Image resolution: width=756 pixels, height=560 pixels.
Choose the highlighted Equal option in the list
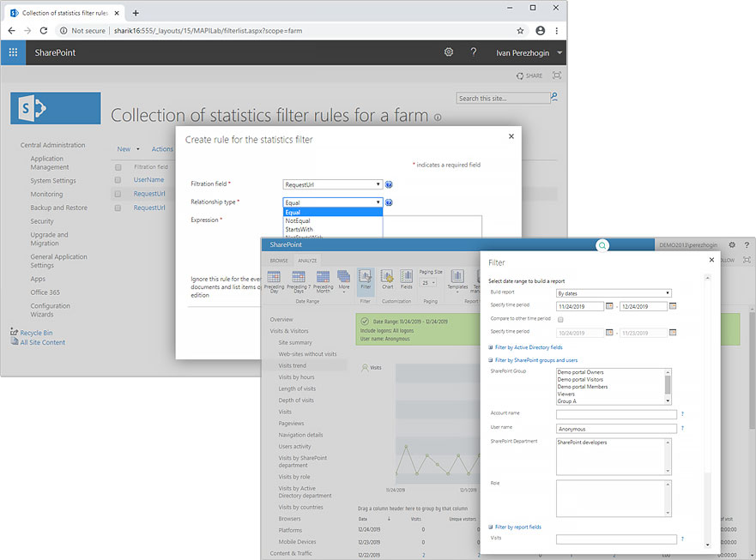point(333,212)
